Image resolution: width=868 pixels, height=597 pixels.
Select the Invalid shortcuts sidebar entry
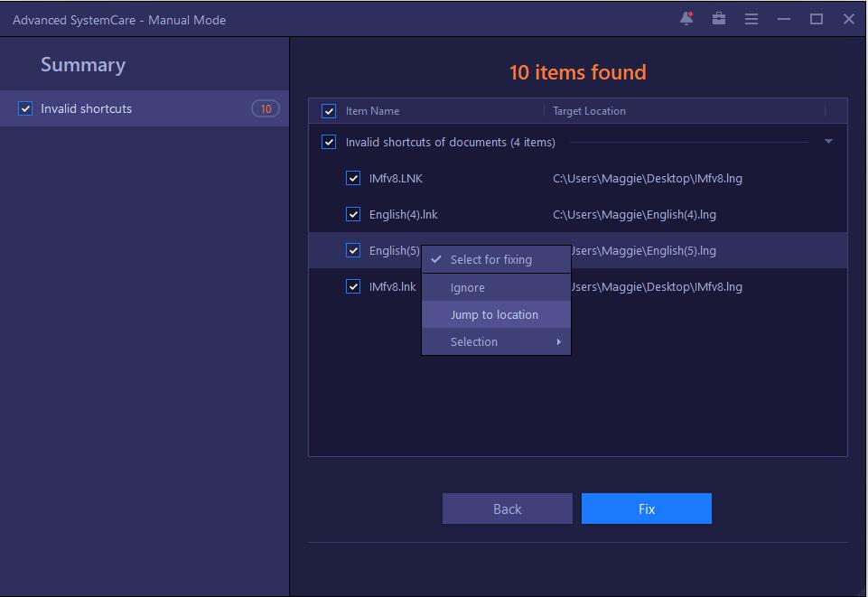(144, 108)
